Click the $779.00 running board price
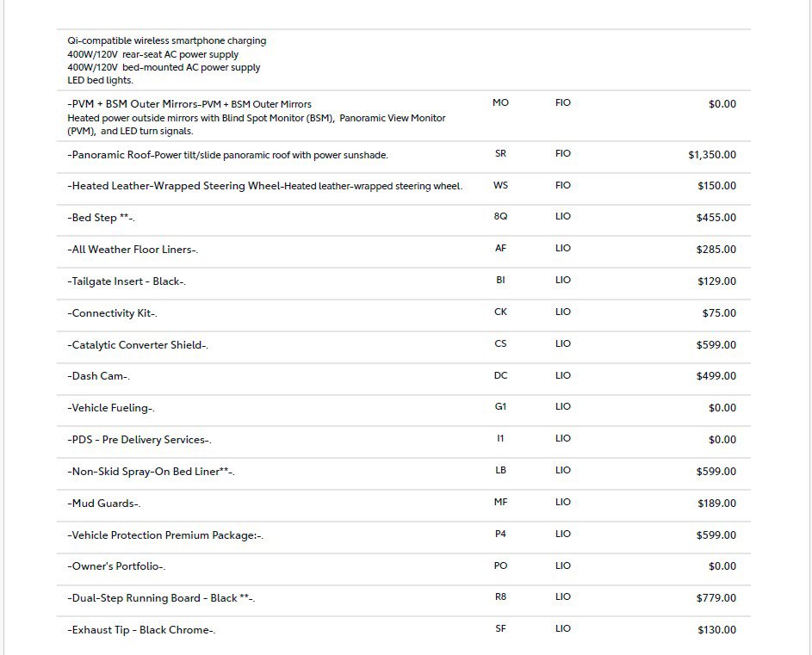This screenshot has width=812, height=655. (716, 598)
